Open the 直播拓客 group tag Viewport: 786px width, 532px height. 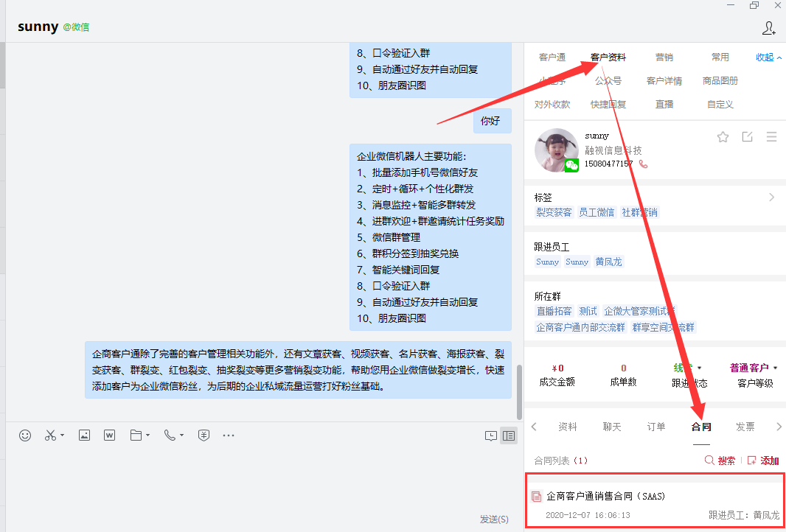554,311
